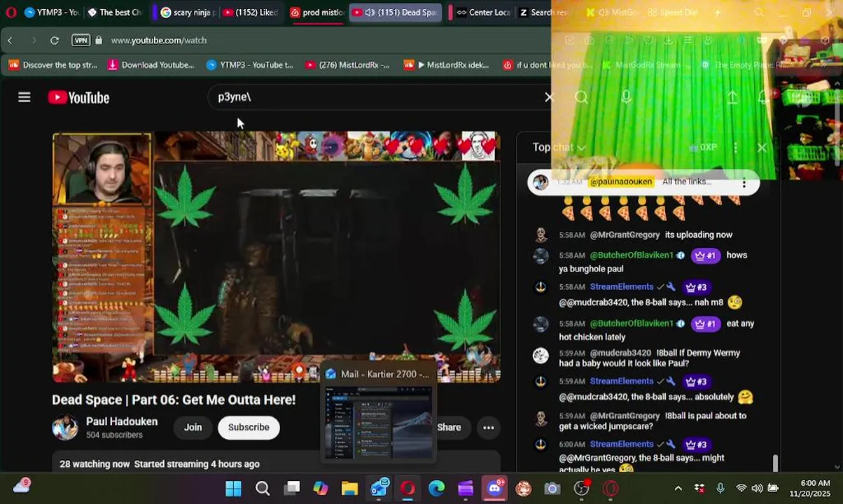Open the video more actions ellipsis
The width and height of the screenshot is (843, 504).
pos(489,428)
